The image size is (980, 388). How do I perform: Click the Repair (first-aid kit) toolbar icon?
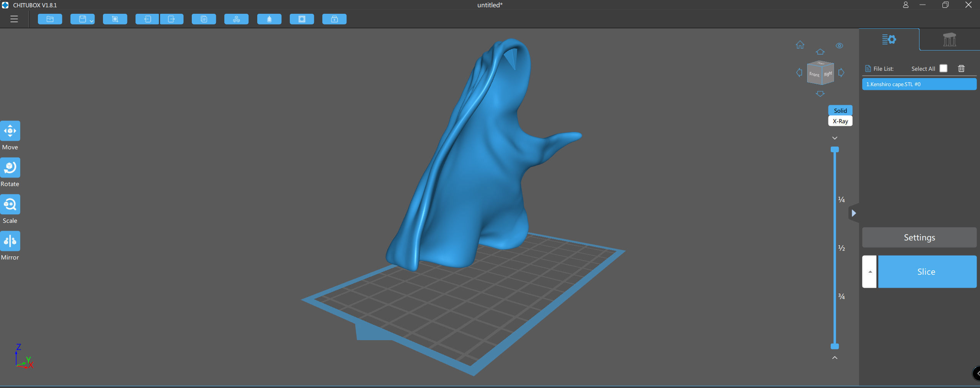334,19
